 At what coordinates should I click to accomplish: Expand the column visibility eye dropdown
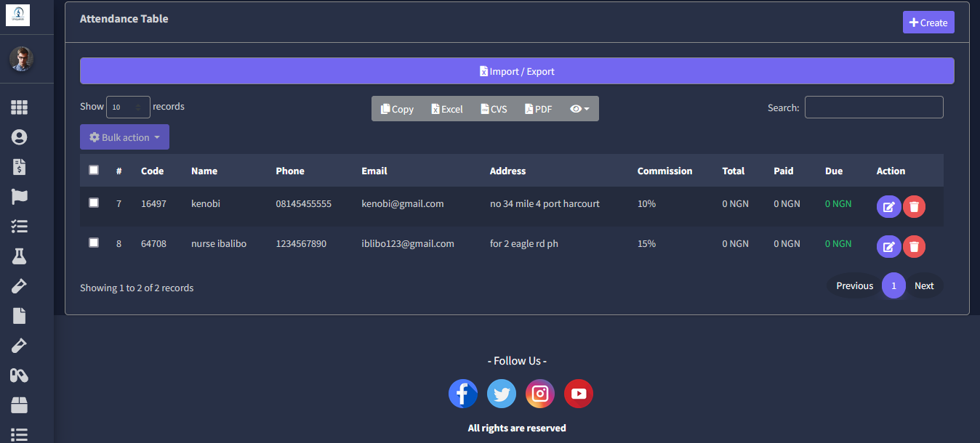pos(579,109)
